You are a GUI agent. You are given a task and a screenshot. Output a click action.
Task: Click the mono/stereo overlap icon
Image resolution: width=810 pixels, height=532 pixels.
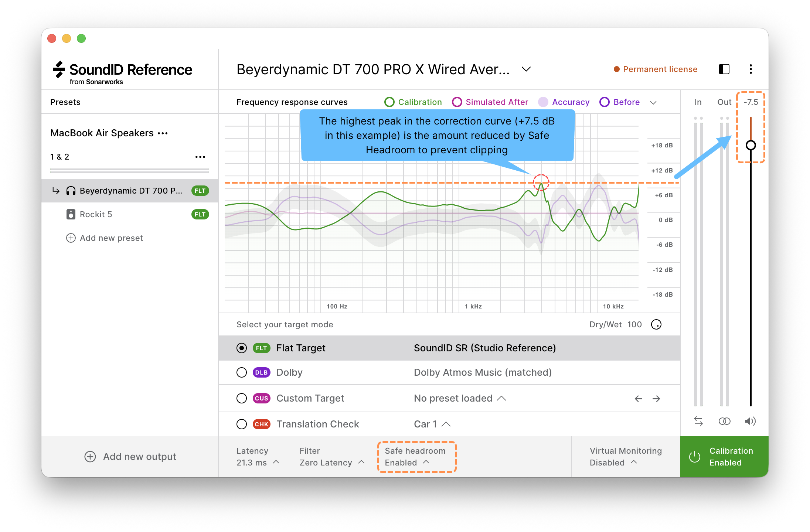724,421
